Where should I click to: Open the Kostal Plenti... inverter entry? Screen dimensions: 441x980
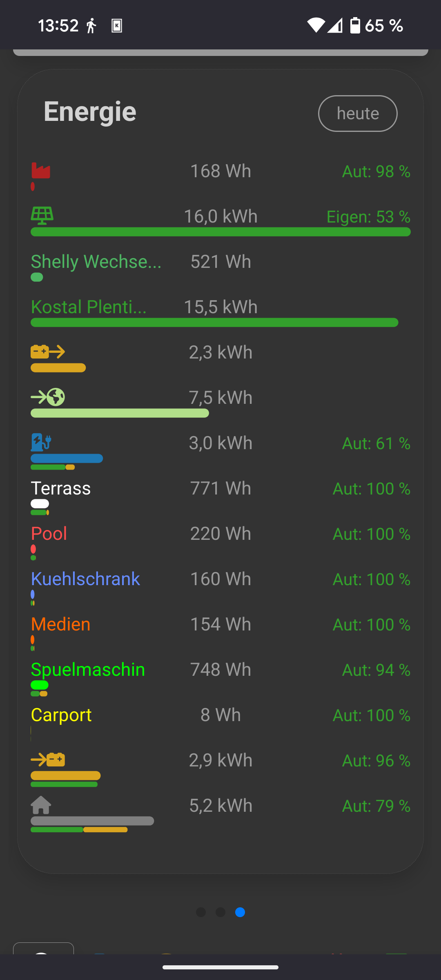(x=89, y=307)
